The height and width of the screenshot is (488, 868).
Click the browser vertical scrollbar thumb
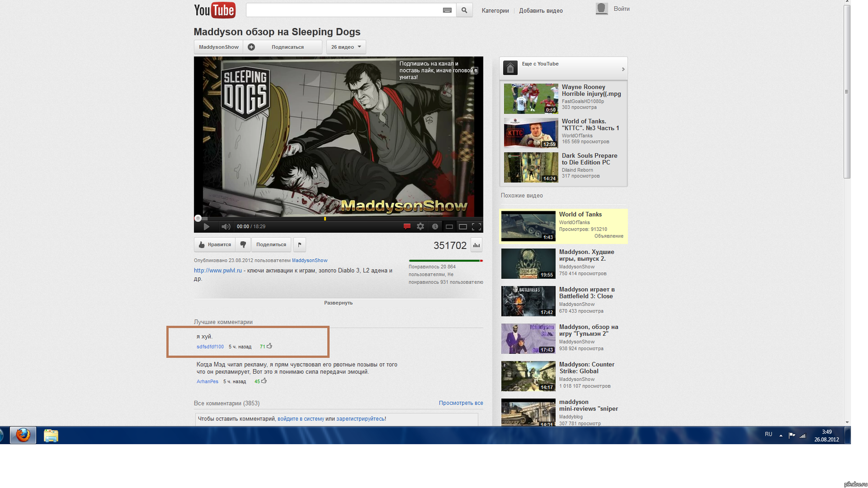click(847, 92)
